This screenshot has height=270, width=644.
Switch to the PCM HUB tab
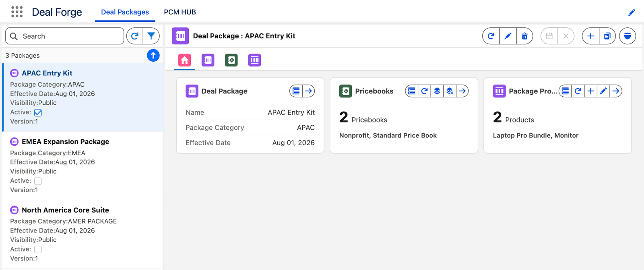[180, 12]
